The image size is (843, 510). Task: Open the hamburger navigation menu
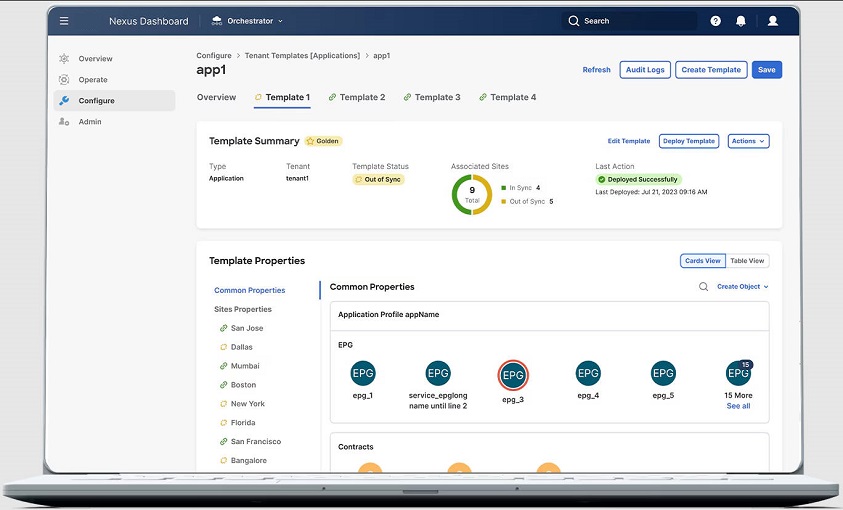click(x=64, y=21)
